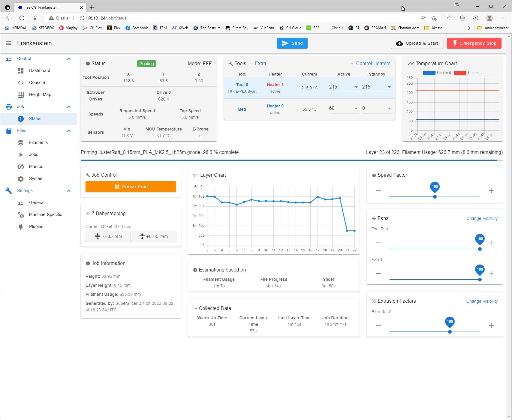This screenshot has height=420, width=512.
Task: Open Bed active temperature dropdown
Action: click(356, 108)
